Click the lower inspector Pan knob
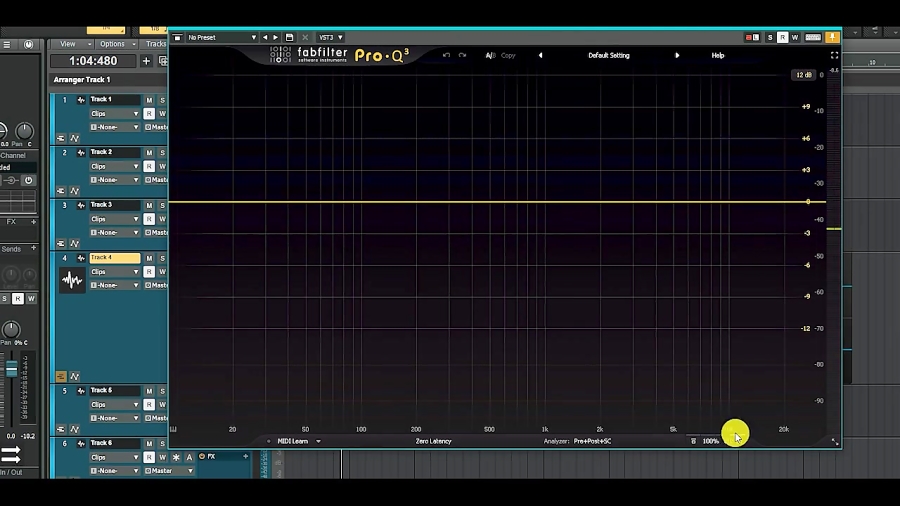Viewport: 900px width, 506px height. tap(10, 329)
